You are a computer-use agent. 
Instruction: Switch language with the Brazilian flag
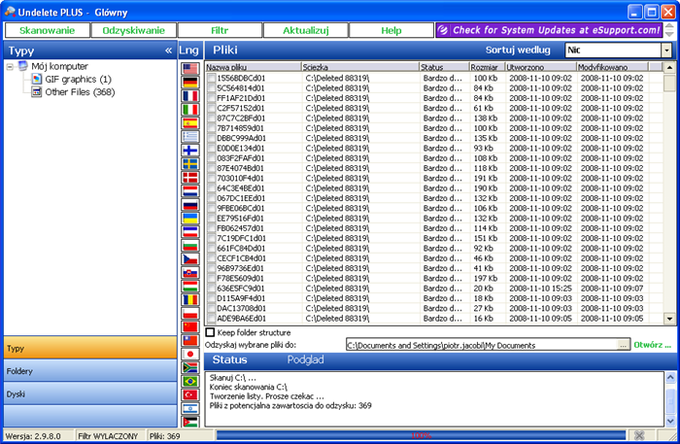click(190, 381)
